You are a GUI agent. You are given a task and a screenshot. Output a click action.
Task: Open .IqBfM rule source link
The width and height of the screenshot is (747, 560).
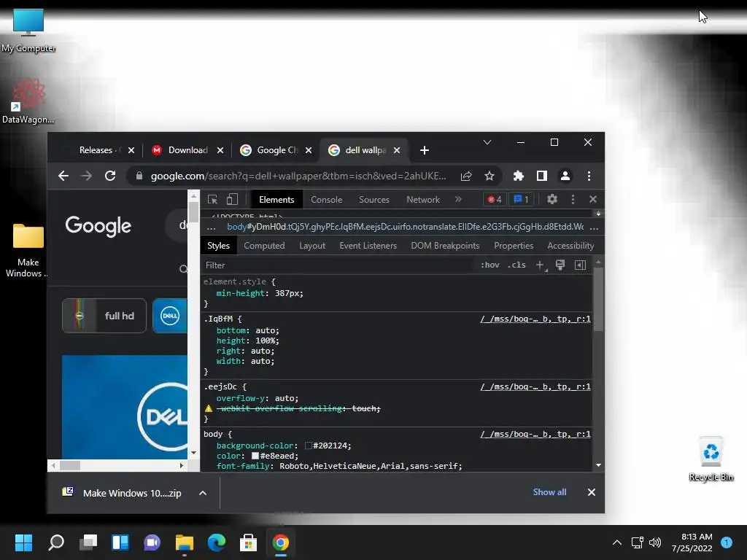click(535, 319)
